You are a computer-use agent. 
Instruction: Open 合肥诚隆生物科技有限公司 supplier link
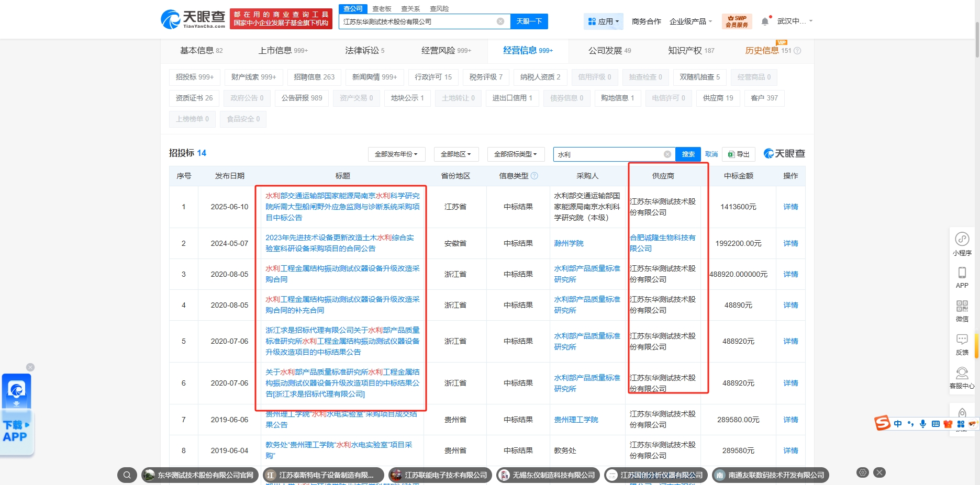click(x=663, y=243)
